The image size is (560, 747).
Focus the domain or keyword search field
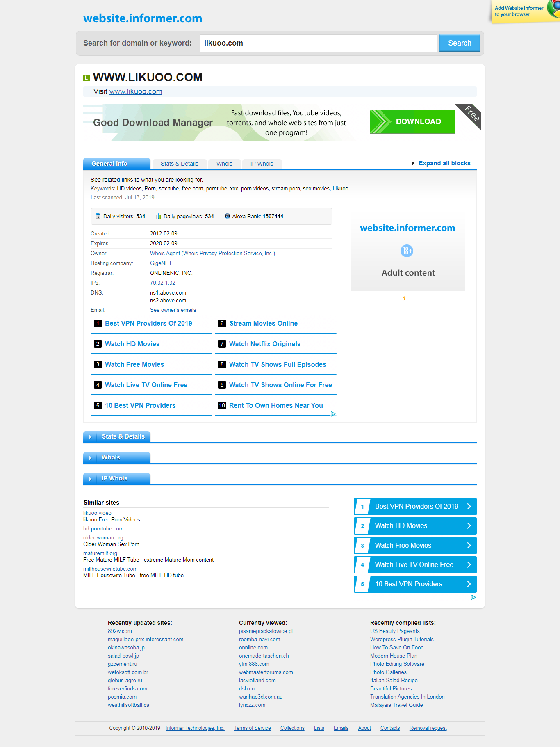319,43
